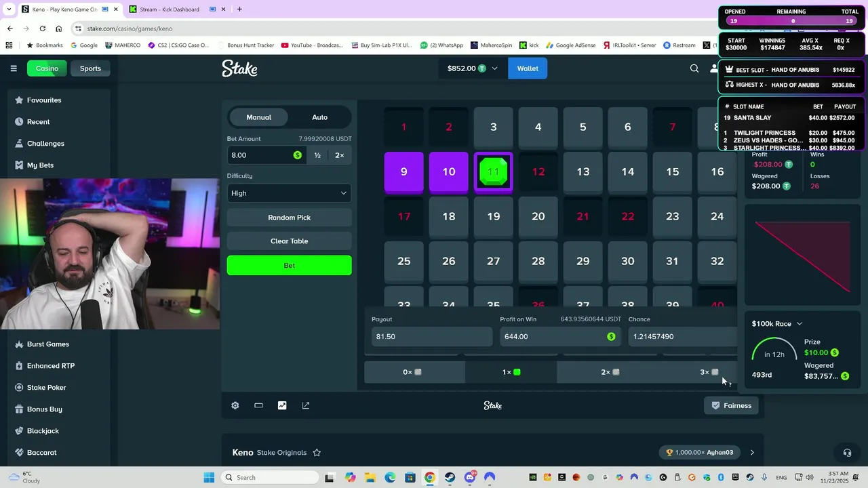Select Keno tile number 3
868x488 pixels.
(494, 127)
